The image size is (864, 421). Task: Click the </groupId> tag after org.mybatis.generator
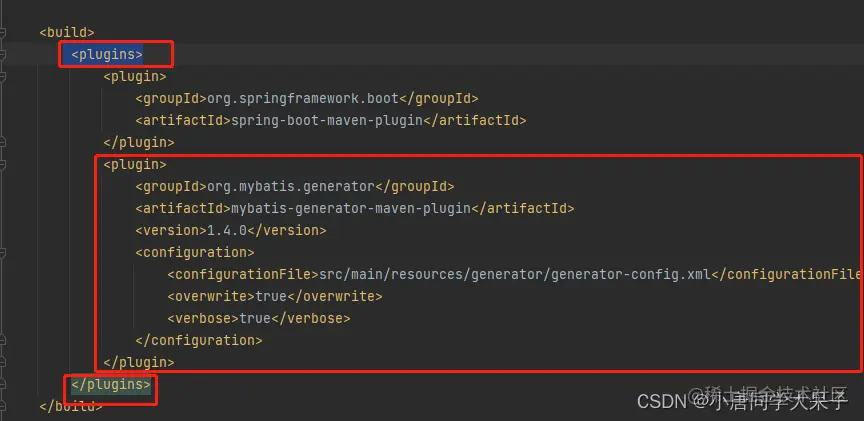click(x=415, y=187)
